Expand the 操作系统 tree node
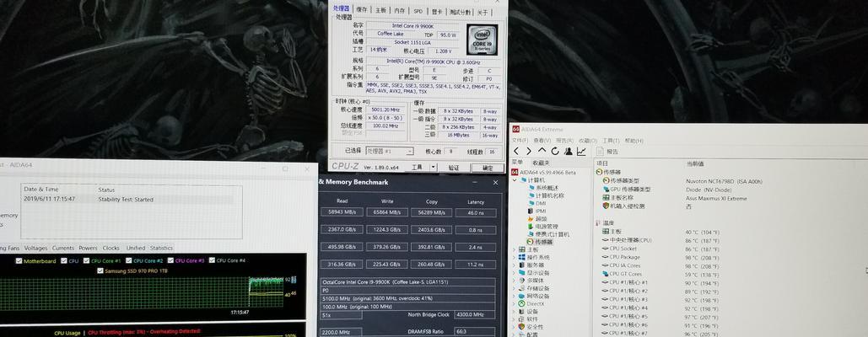 click(515, 258)
